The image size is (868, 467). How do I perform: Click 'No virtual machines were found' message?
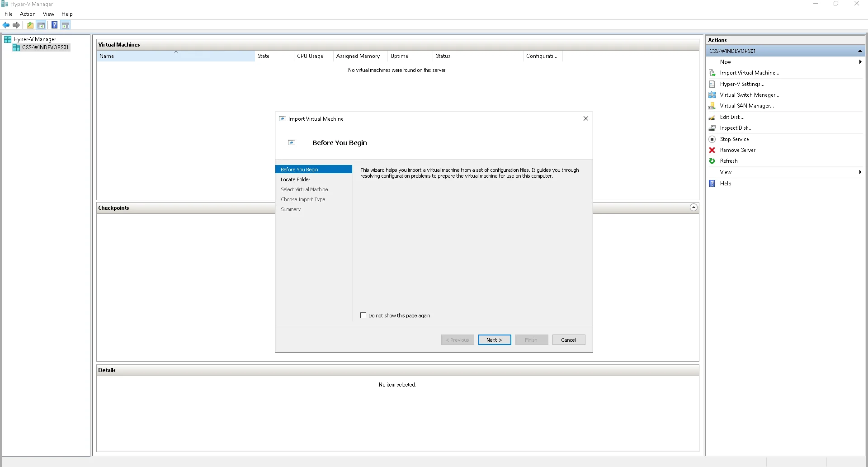[397, 70]
